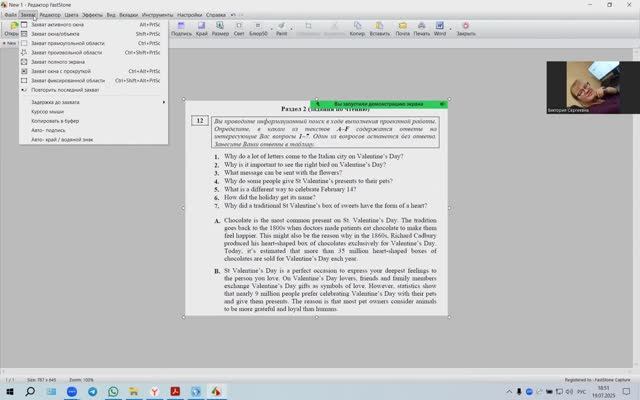Show hidden system tray icons chevron
The image size is (640, 400).
click(x=509, y=392)
